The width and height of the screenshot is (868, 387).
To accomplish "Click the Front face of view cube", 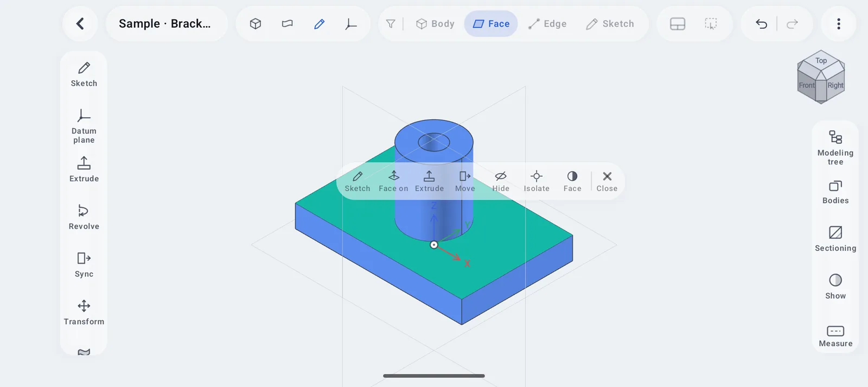I will [x=806, y=86].
